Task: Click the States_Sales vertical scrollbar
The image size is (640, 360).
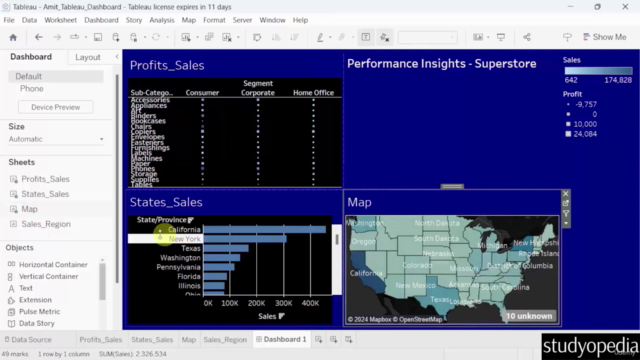Action: coord(337,239)
